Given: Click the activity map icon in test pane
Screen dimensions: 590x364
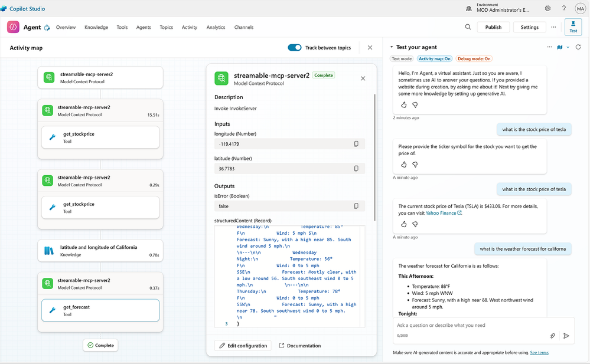Looking at the screenshot, I should [x=560, y=47].
